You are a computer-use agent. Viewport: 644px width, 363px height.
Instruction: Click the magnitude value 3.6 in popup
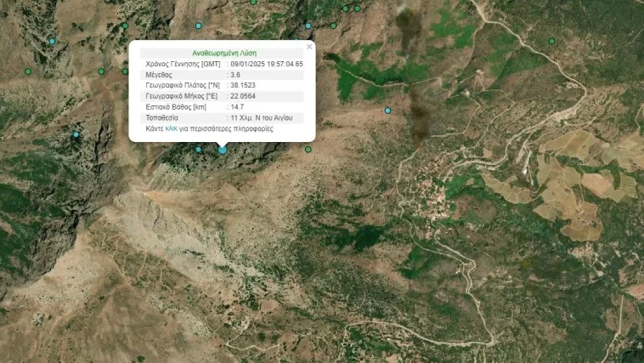click(235, 75)
